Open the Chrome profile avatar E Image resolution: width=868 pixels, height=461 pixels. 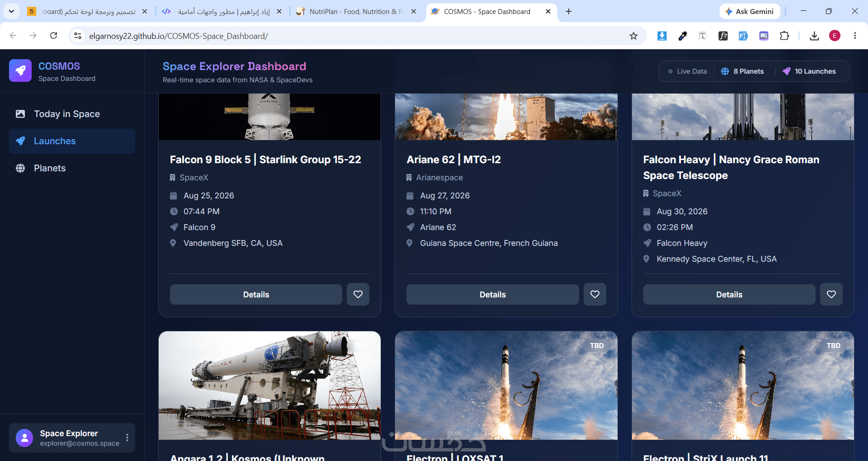coord(835,36)
